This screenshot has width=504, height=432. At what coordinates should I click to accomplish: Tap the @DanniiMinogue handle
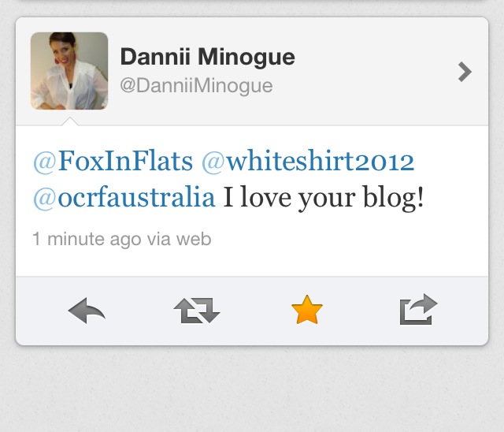[196, 86]
